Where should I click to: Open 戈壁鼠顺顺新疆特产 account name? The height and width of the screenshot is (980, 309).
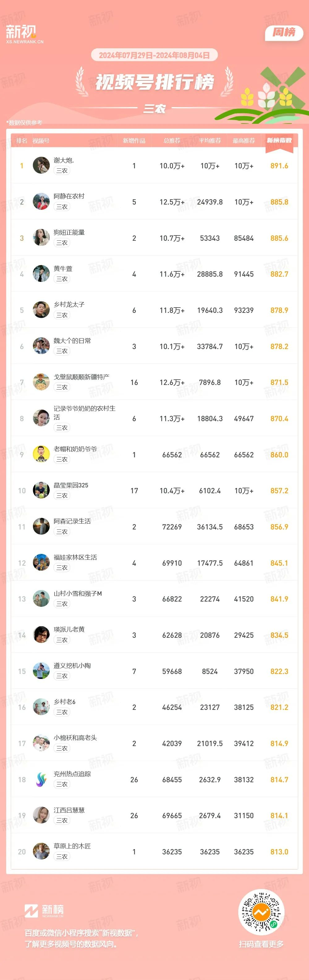(x=81, y=377)
